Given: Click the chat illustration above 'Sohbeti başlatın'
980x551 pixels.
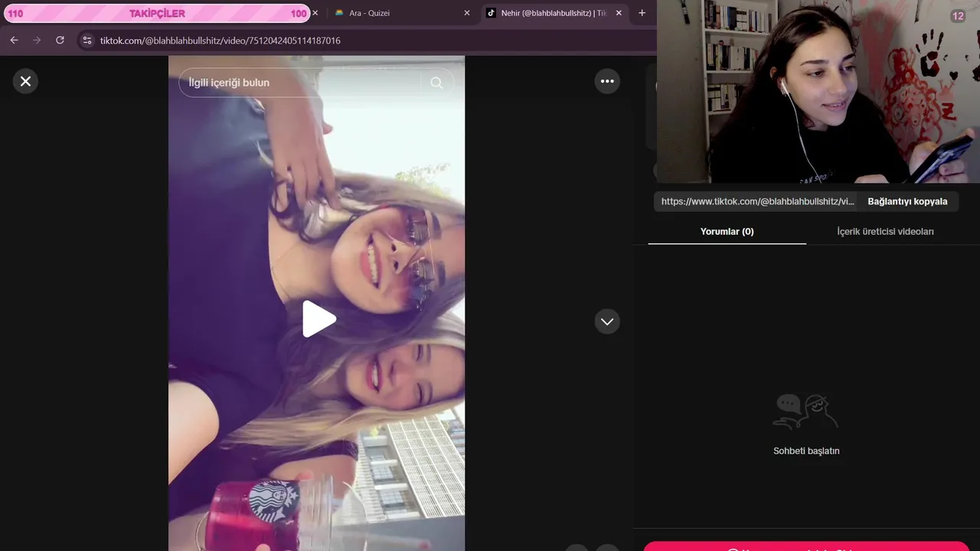Looking at the screenshot, I should click(x=805, y=412).
